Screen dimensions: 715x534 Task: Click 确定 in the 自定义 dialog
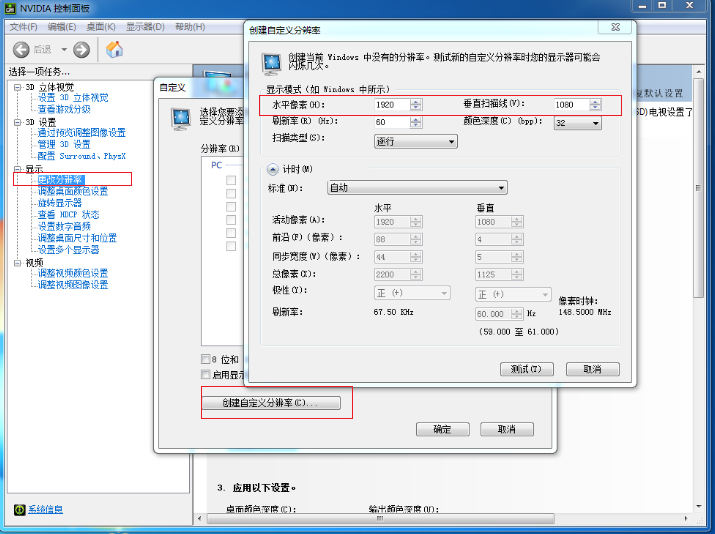[x=443, y=429]
